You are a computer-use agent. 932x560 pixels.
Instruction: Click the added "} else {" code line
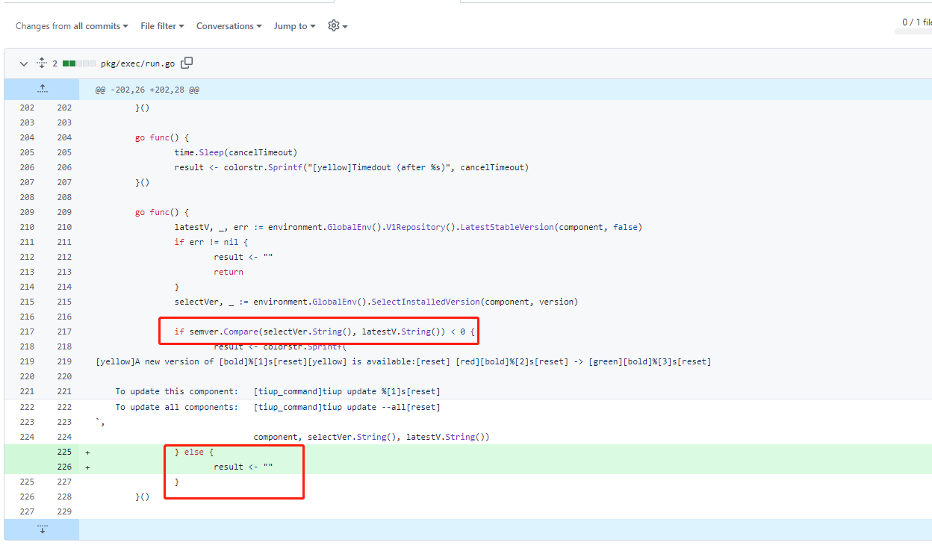[194, 452]
